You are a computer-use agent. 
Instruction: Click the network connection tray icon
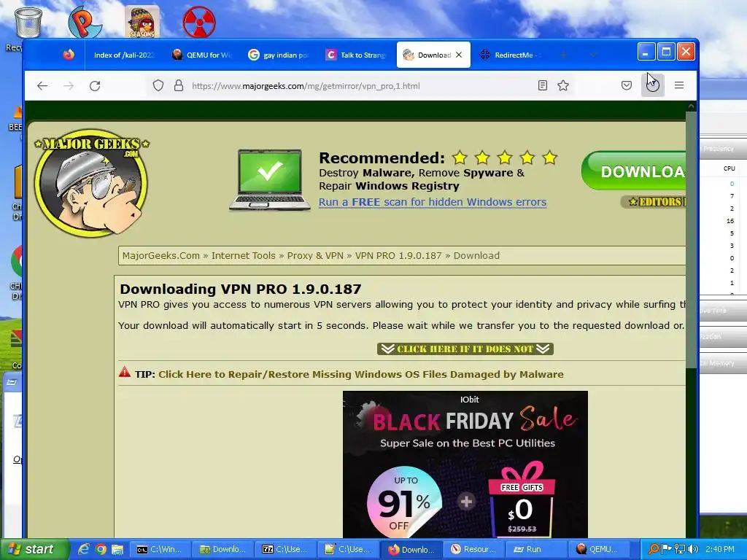pos(680,549)
